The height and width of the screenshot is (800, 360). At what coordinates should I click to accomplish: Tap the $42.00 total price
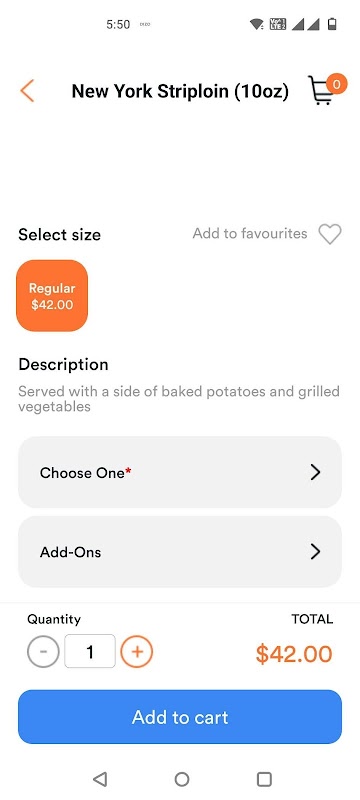pos(294,654)
